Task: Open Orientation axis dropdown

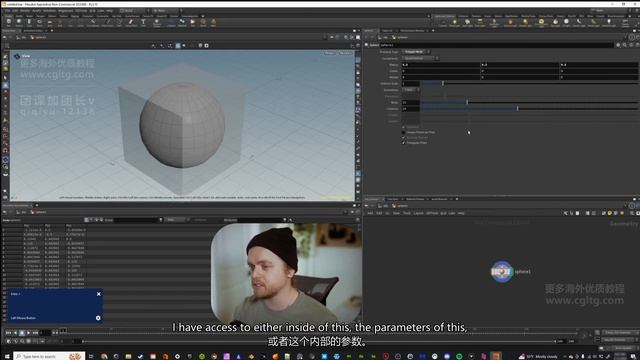Action: (411, 90)
